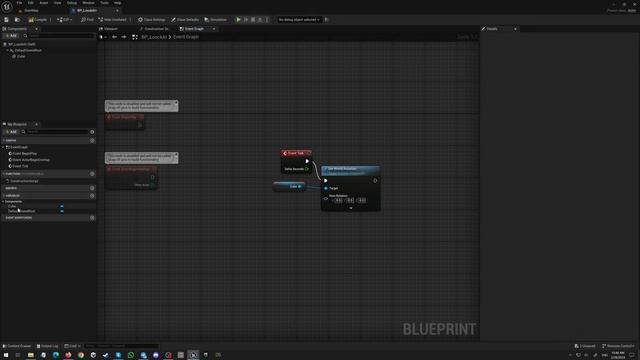Click the New Rotation input pin
This screenshot has height=360, width=640.
tap(326, 198)
